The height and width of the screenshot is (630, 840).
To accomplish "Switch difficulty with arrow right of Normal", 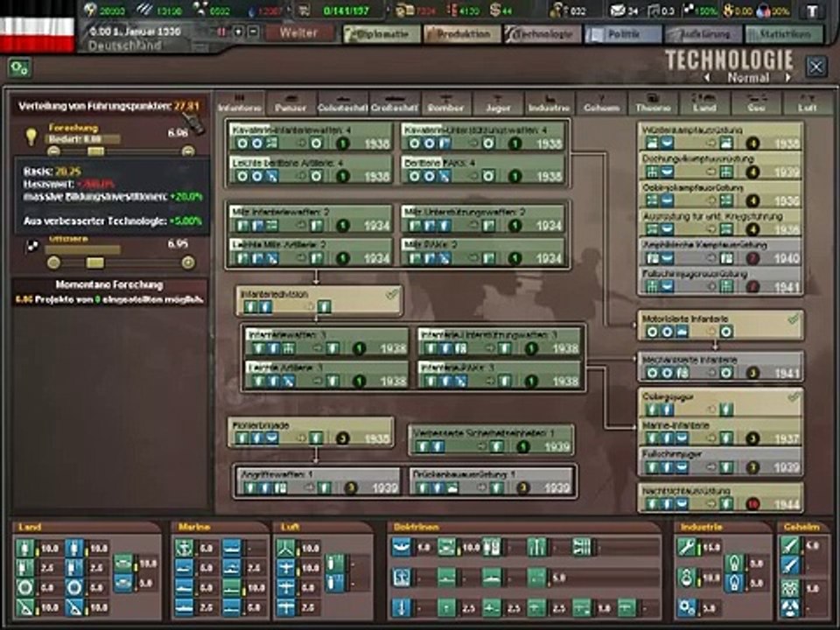I will coord(788,77).
